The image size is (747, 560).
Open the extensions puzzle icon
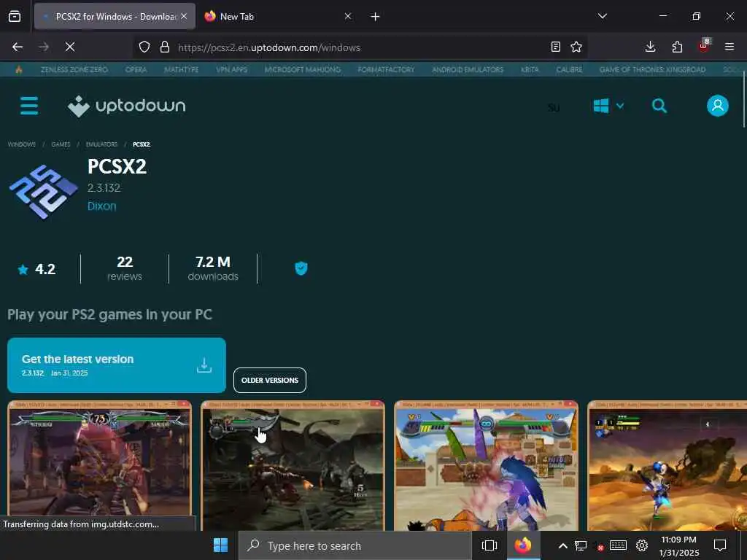pyautogui.click(x=677, y=47)
